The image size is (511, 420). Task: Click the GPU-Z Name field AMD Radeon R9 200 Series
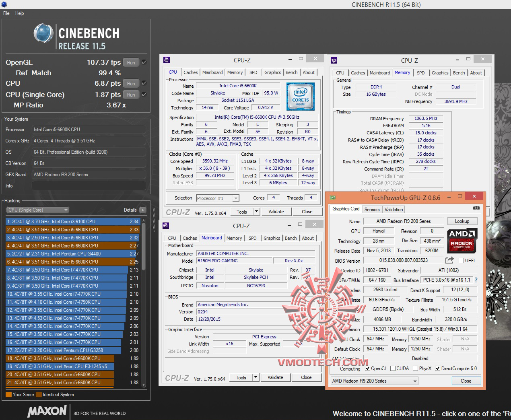pyautogui.click(x=404, y=221)
